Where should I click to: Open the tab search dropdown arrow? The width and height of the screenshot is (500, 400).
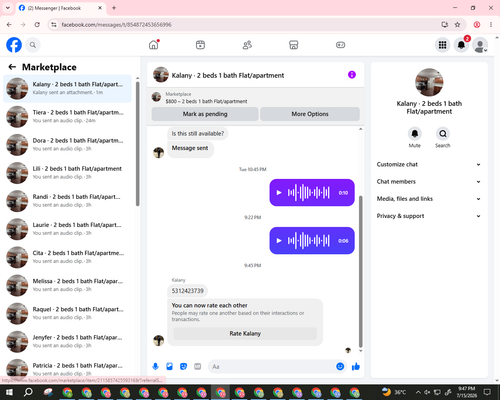click(x=8, y=8)
